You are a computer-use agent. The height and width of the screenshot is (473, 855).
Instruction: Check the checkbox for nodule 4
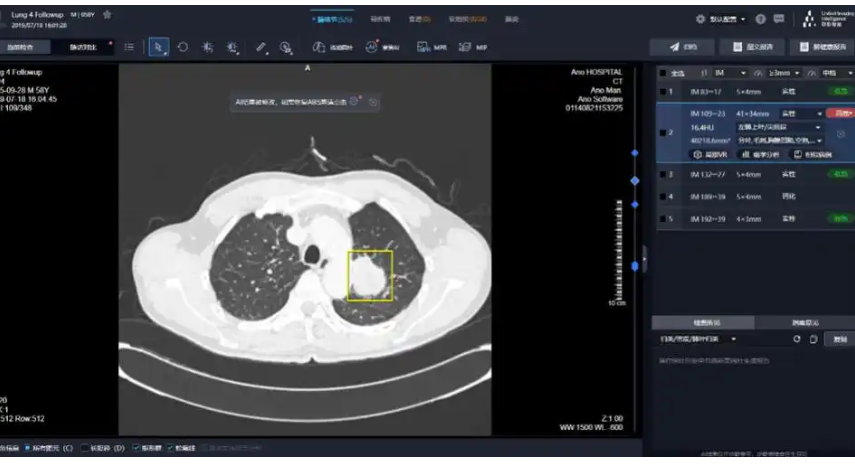[x=663, y=196]
